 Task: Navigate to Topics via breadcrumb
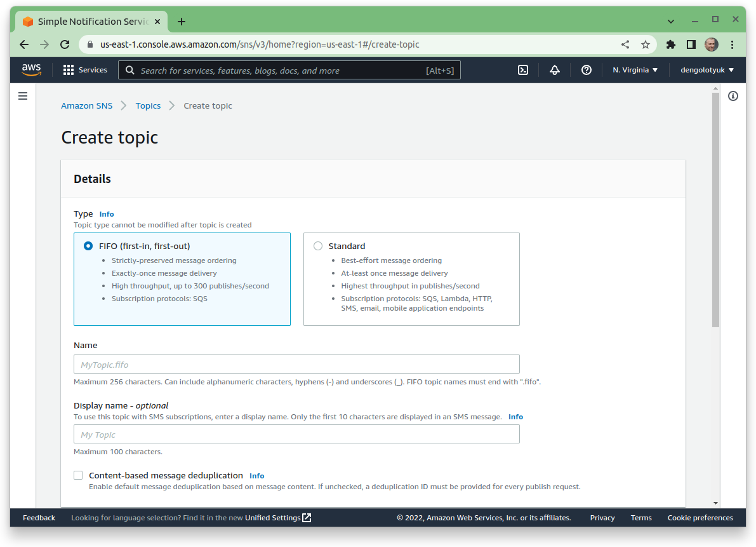[148, 105]
